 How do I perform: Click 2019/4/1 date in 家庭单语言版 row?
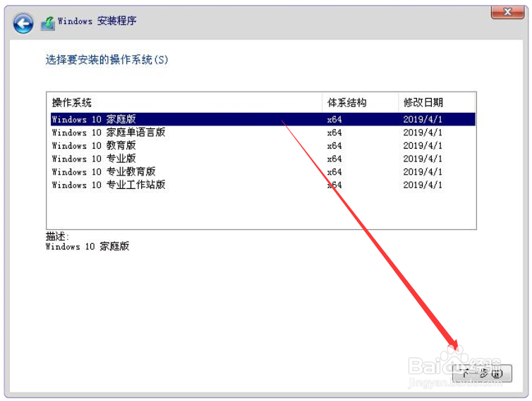point(423,132)
